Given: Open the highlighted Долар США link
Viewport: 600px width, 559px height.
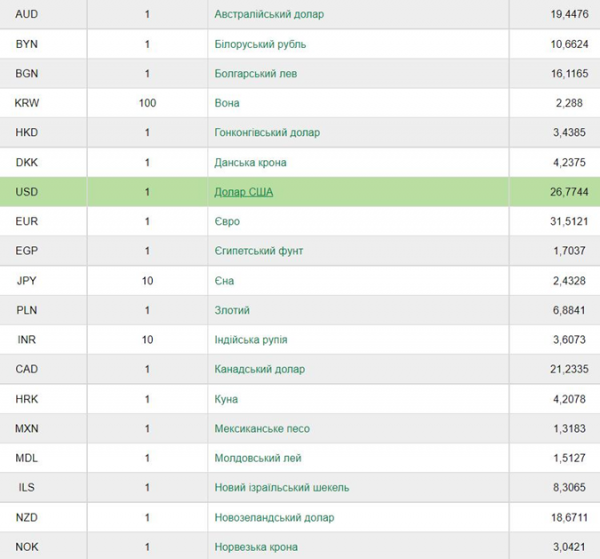Looking at the screenshot, I should tap(243, 192).
